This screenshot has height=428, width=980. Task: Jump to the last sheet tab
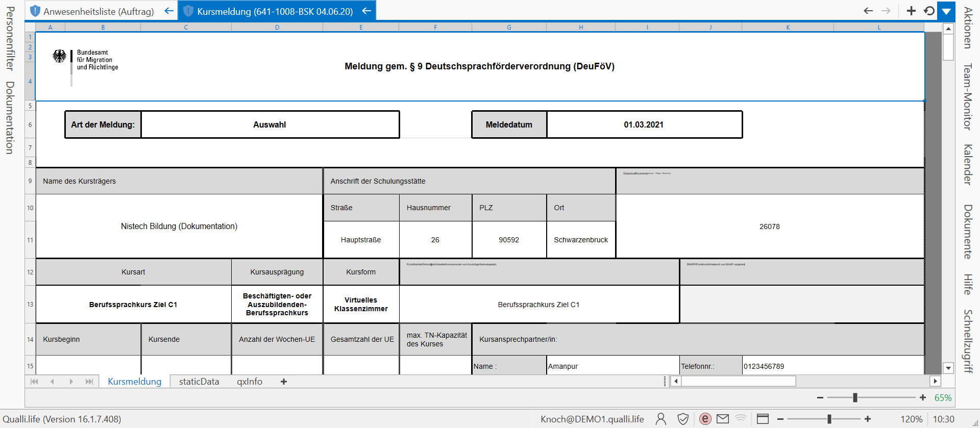[x=89, y=382]
